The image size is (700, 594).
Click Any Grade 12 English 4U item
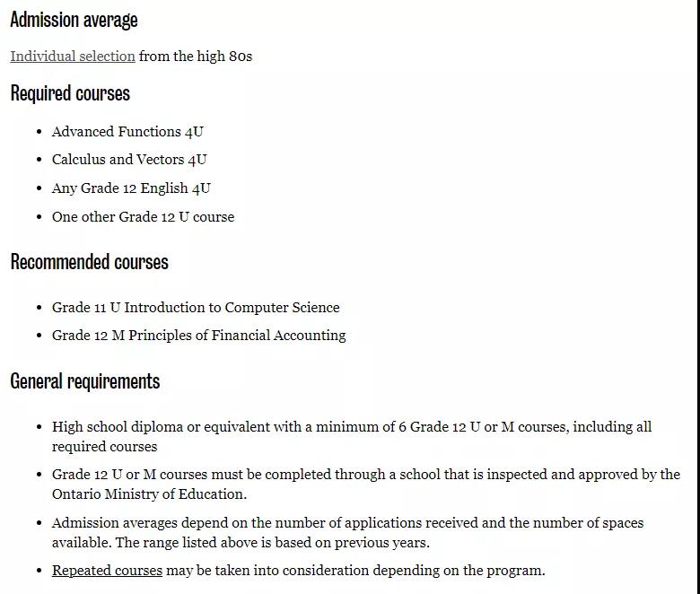[x=131, y=188]
